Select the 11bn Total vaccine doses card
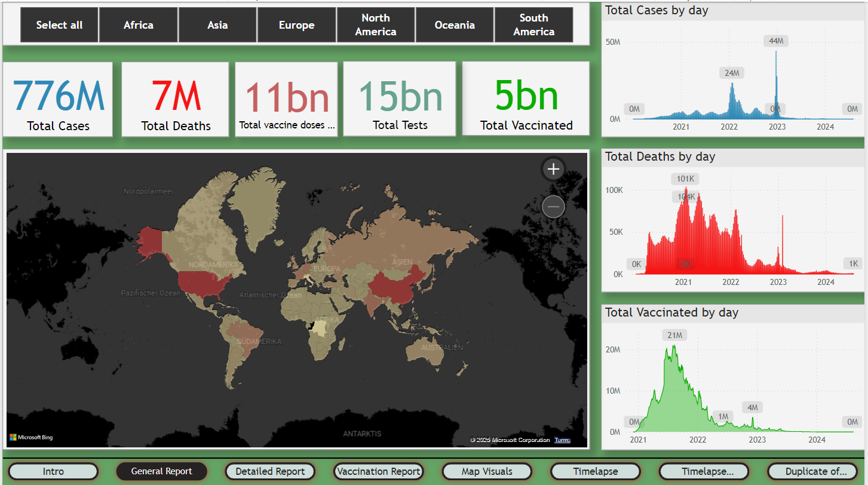Screen dimensions: 868x485 pyautogui.click(x=286, y=99)
